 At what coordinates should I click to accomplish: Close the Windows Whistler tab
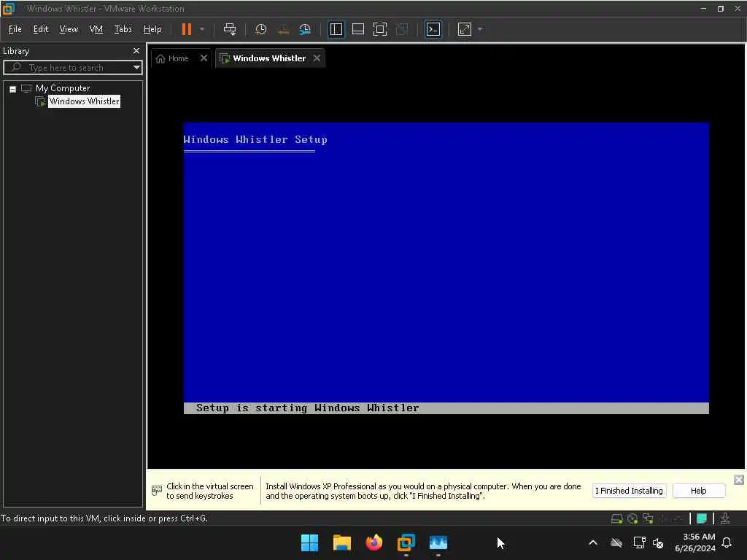[x=317, y=58]
